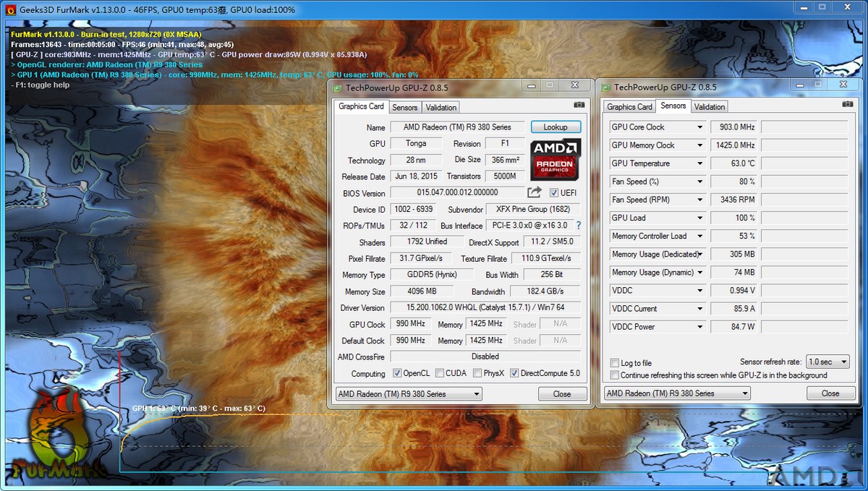Open VDDC Power sensor dropdown
The image size is (868, 491).
tap(700, 327)
